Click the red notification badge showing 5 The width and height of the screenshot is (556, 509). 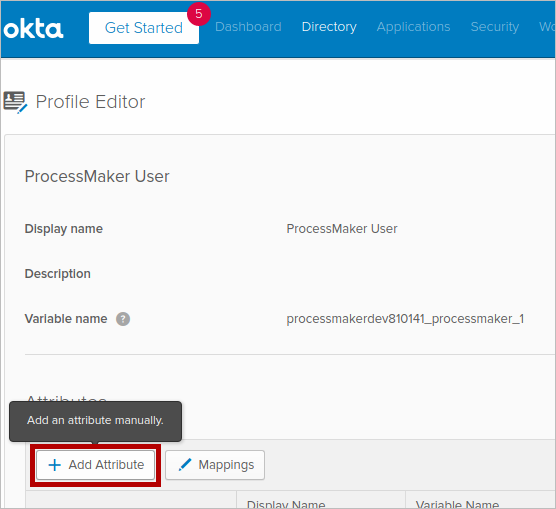199,14
